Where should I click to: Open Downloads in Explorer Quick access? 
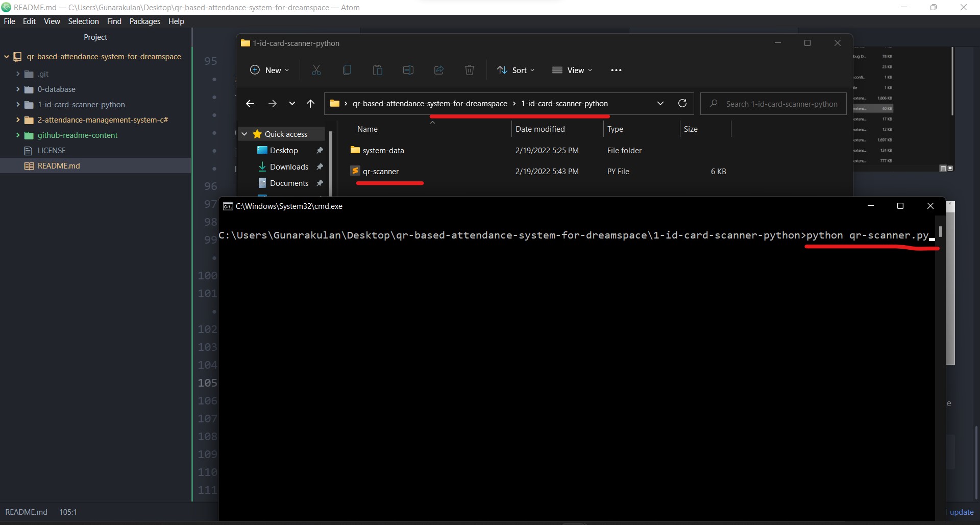point(289,166)
